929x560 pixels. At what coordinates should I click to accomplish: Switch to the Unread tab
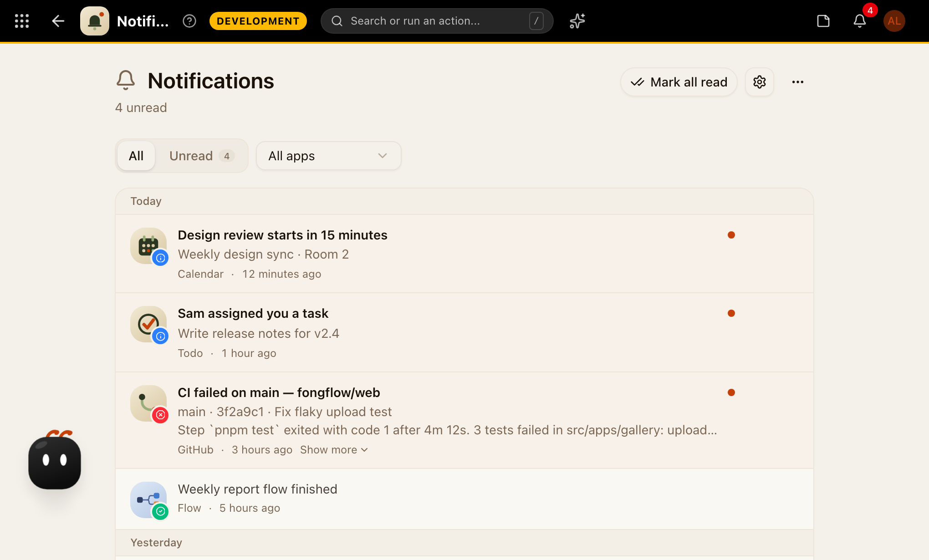click(x=202, y=156)
